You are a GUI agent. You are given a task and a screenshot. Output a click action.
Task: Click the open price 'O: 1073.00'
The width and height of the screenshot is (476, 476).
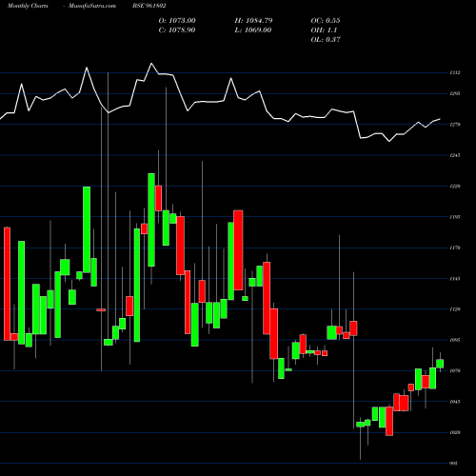[177, 21]
